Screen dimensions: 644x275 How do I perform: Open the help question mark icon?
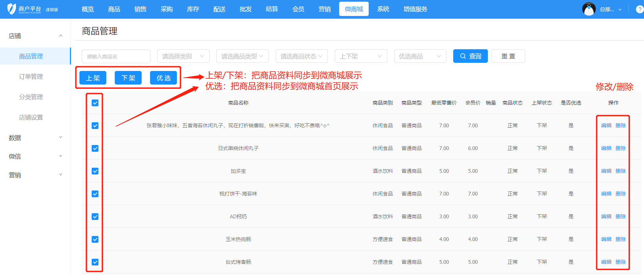coord(639,9)
